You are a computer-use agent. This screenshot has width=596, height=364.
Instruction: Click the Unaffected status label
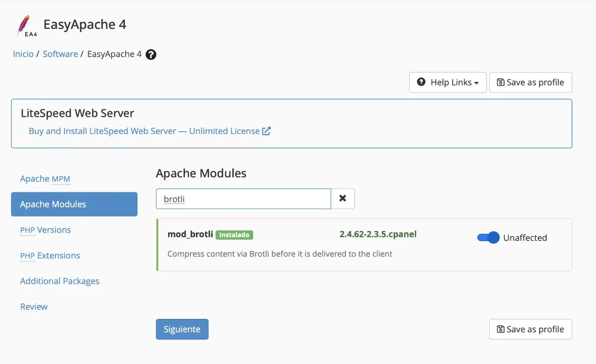click(525, 238)
